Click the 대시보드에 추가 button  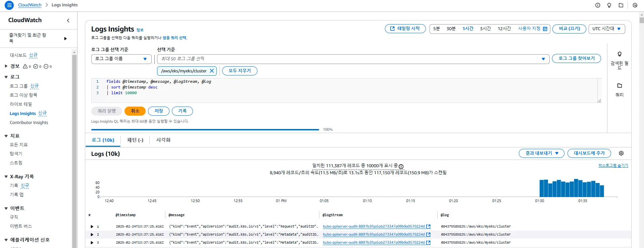589,153
